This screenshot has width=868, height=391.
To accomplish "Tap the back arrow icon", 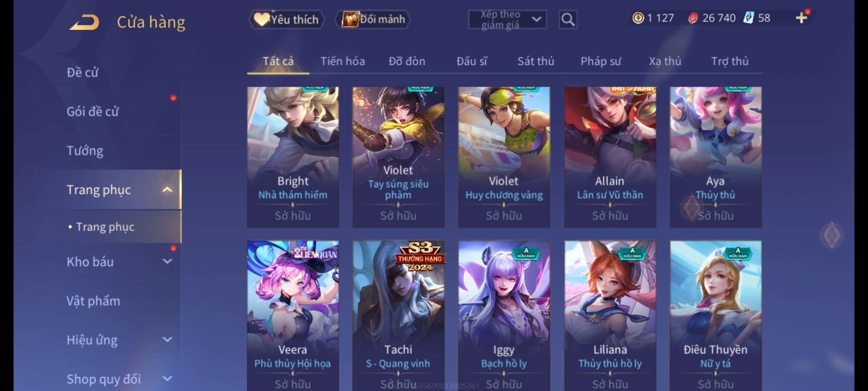I will click(x=85, y=22).
